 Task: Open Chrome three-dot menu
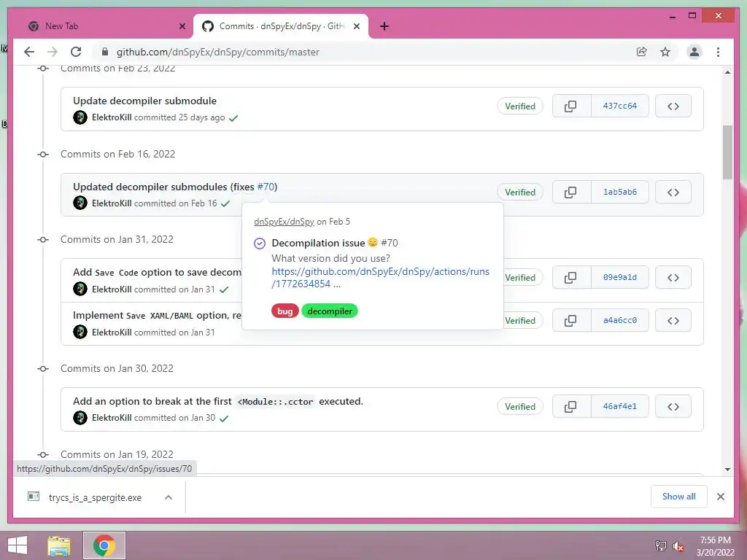[718, 52]
